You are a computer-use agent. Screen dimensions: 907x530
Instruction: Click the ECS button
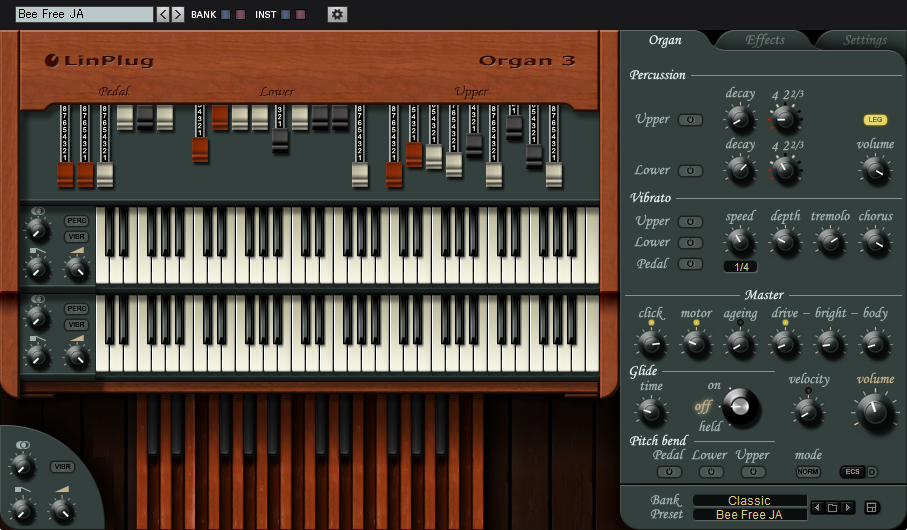853,472
